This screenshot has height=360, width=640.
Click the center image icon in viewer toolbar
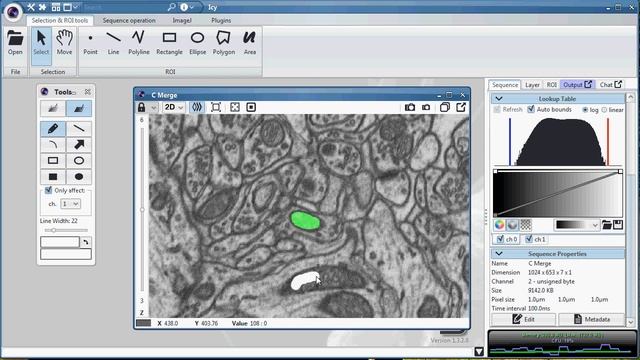coord(251,107)
